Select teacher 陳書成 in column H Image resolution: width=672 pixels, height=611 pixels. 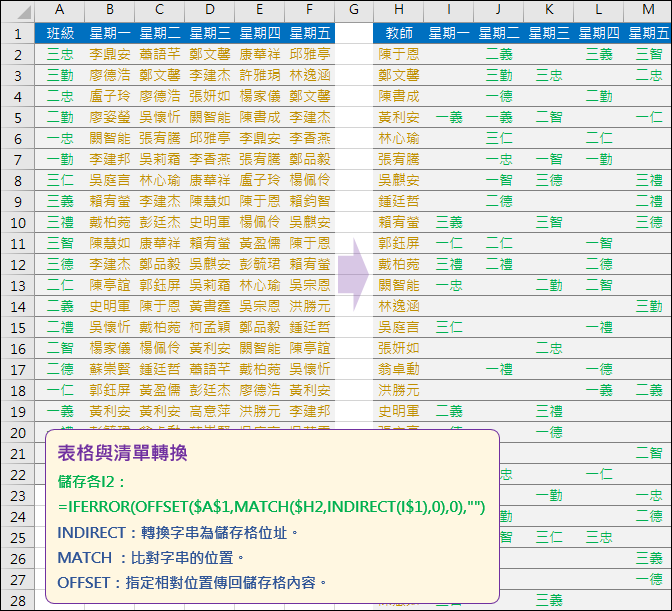399,96
